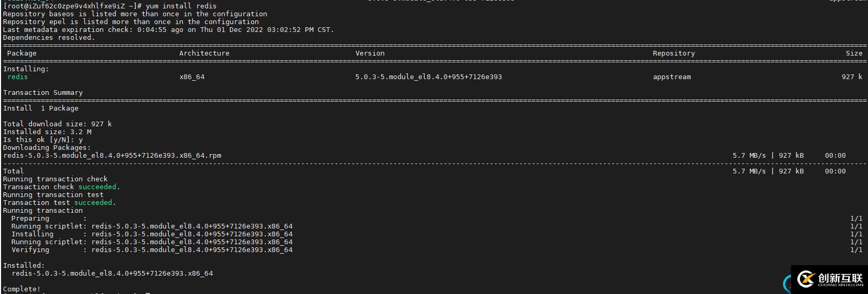Click the appstream repository value
Viewport: 868px width, 294px height.
click(671, 77)
